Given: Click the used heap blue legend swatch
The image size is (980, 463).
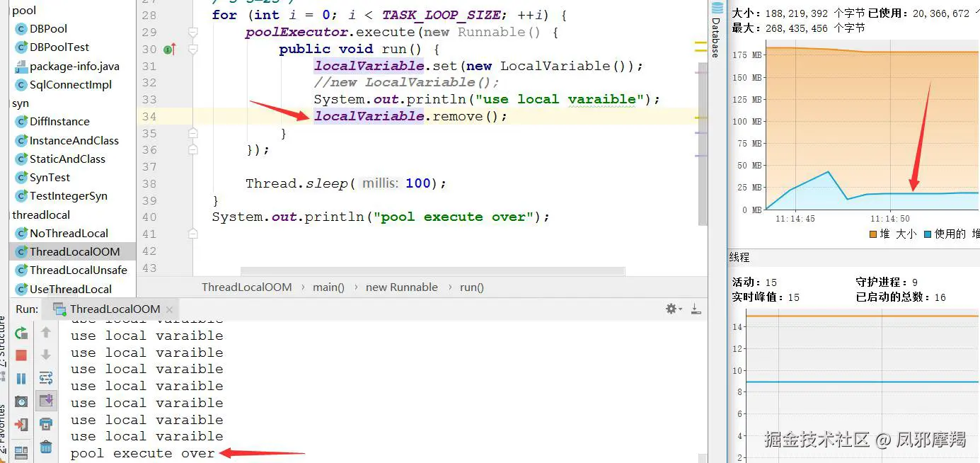Looking at the screenshot, I should coord(928,234).
